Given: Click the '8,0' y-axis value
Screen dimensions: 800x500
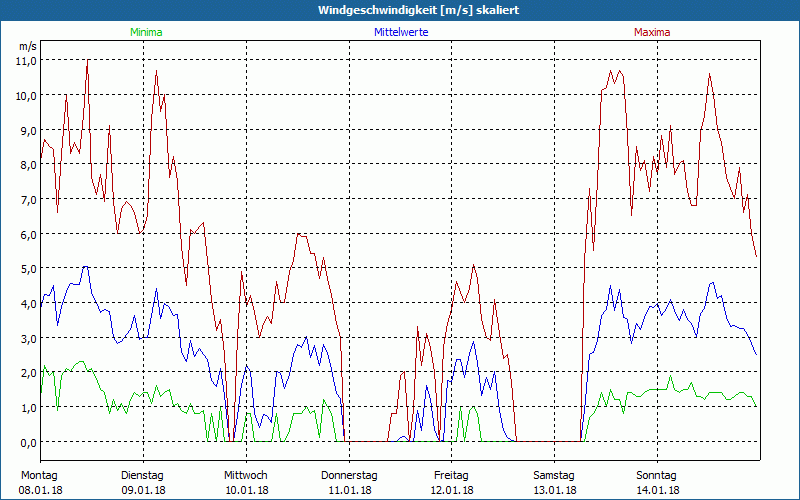Looking at the screenshot, I should [x=29, y=165].
